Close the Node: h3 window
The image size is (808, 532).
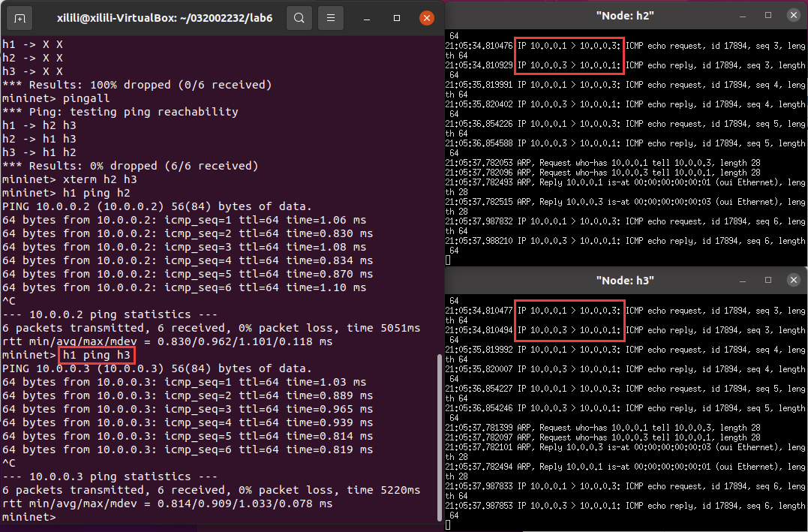(x=793, y=281)
